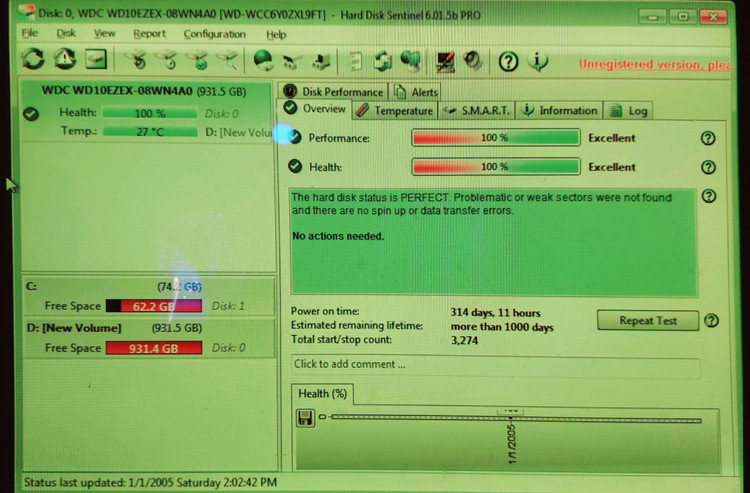Click the disk icon with green checkmark
The height and width of the screenshot is (493, 750).
pyautogui.click(x=198, y=60)
